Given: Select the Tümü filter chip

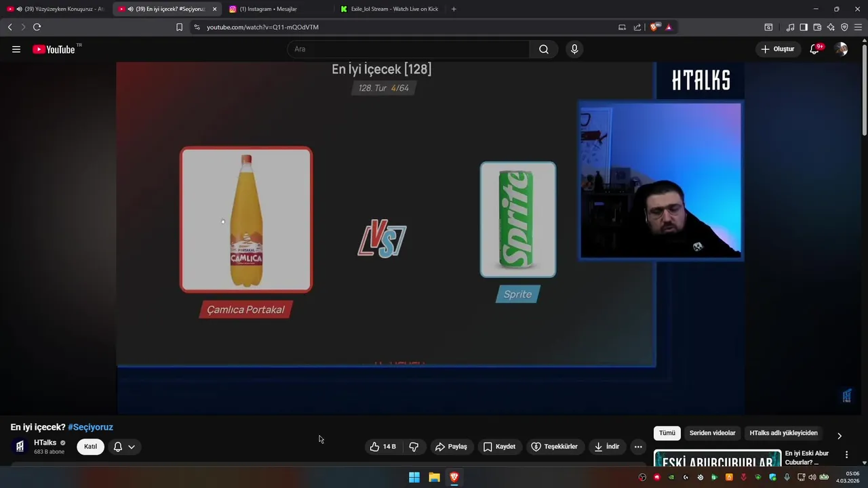Looking at the screenshot, I should (667, 433).
